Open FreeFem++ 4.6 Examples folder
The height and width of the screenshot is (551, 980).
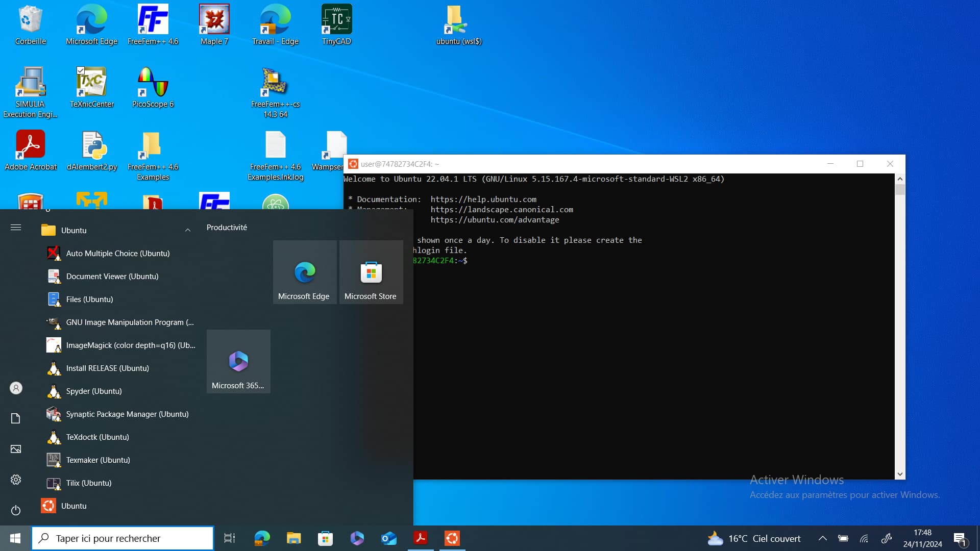coord(153,156)
